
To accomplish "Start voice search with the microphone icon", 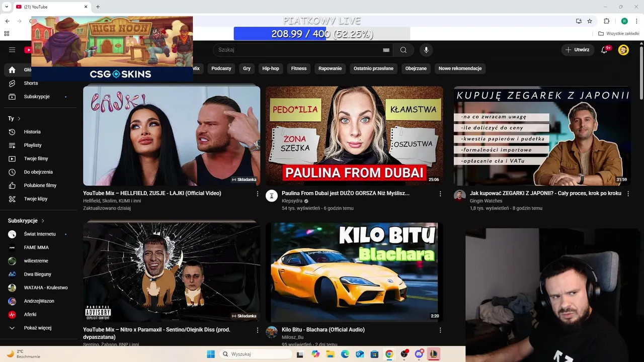I will click(x=426, y=50).
